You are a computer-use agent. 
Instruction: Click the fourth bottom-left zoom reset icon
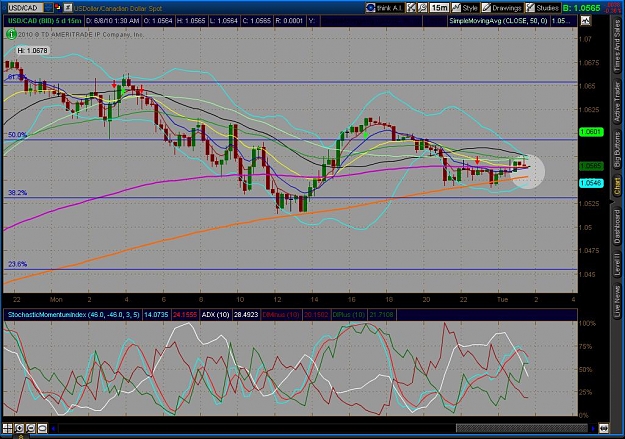click(x=42, y=429)
